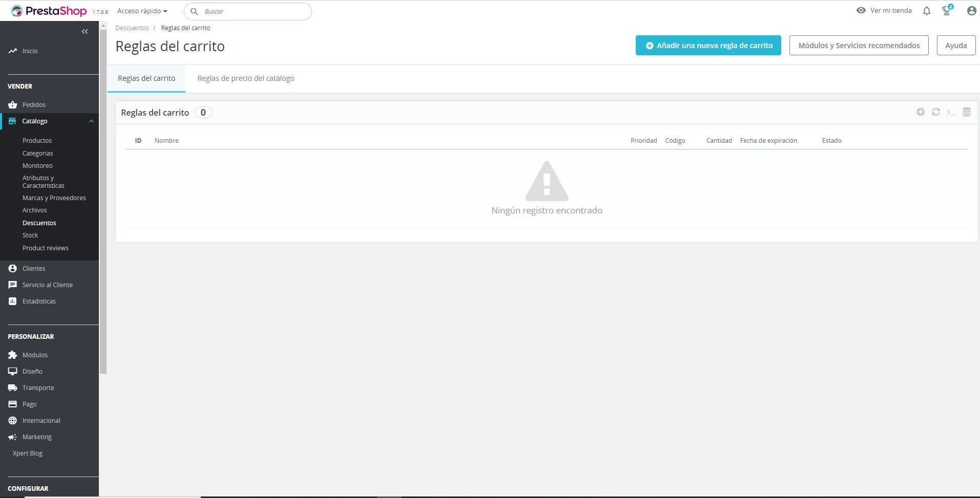Select Descuentos in the sidebar
980x498 pixels.
pyautogui.click(x=39, y=223)
